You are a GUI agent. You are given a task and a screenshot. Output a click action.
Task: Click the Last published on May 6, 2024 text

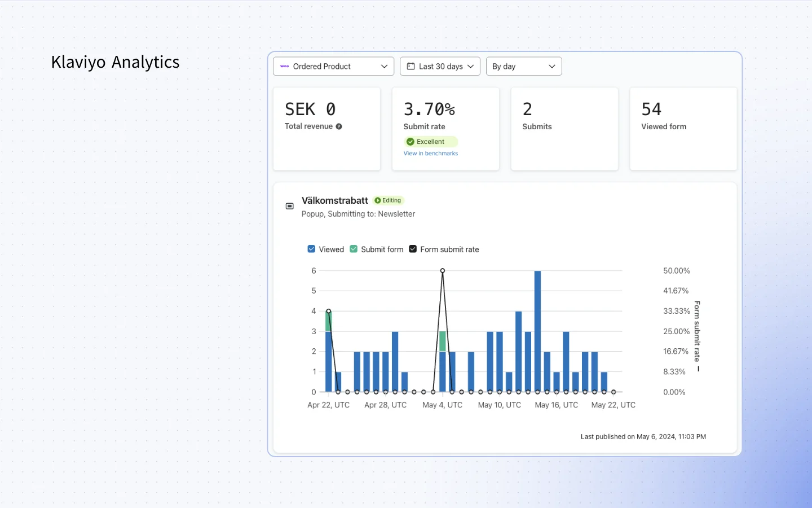643,437
